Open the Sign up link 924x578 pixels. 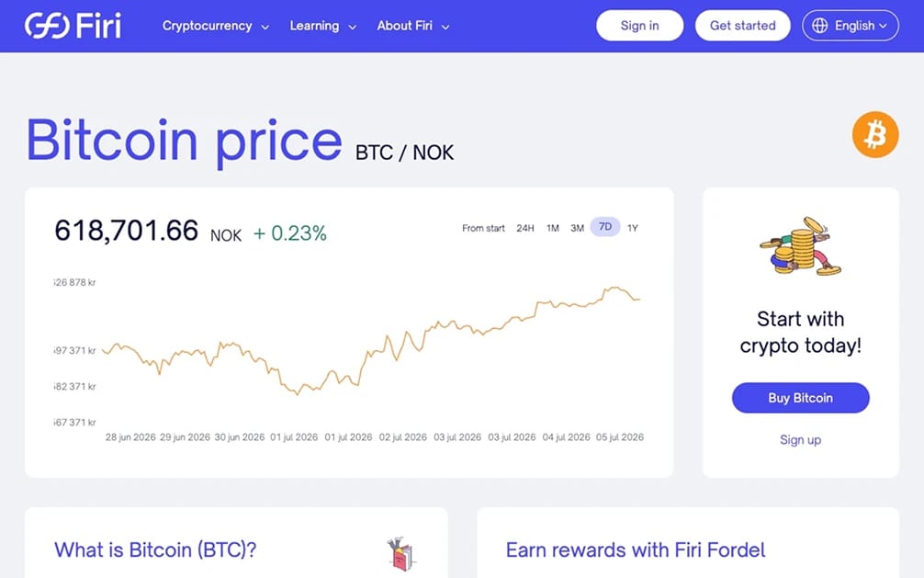pyautogui.click(x=800, y=439)
